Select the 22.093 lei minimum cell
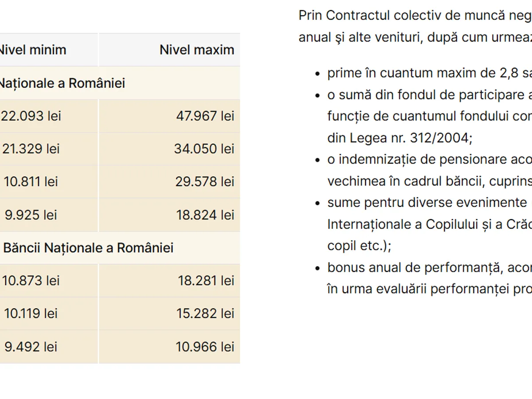 (31, 116)
